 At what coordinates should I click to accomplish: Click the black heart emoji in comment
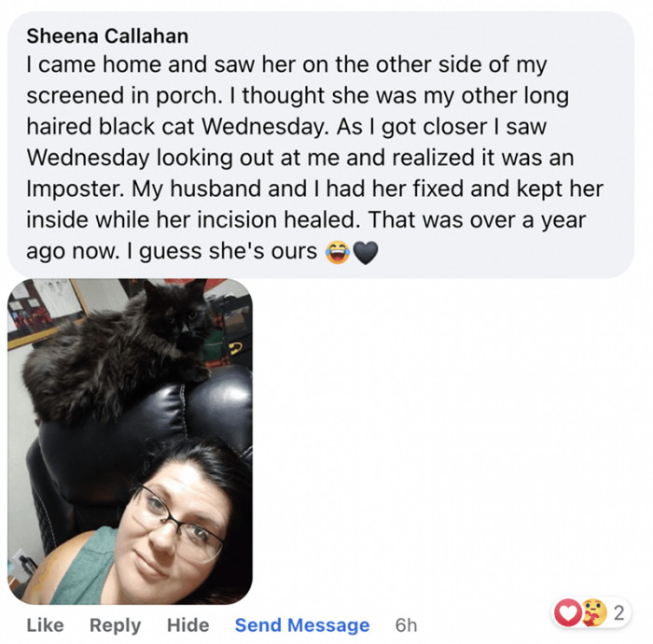coord(366,252)
